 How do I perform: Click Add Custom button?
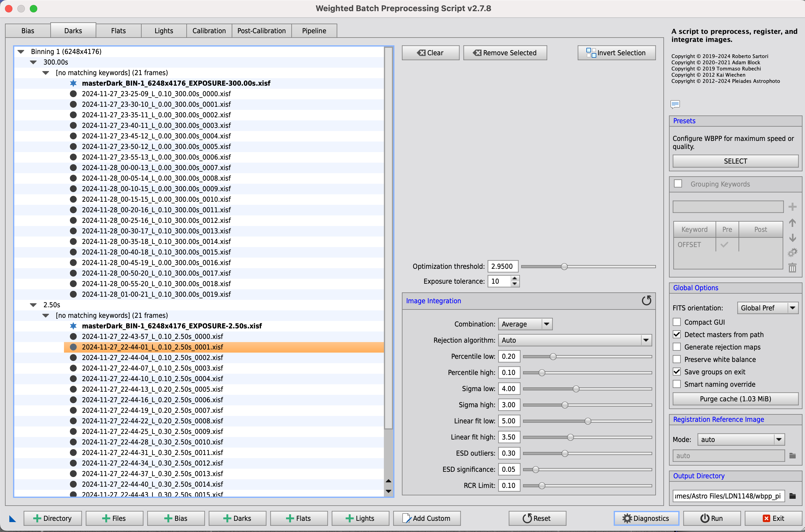pyautogui.click(x=427, y=518)
